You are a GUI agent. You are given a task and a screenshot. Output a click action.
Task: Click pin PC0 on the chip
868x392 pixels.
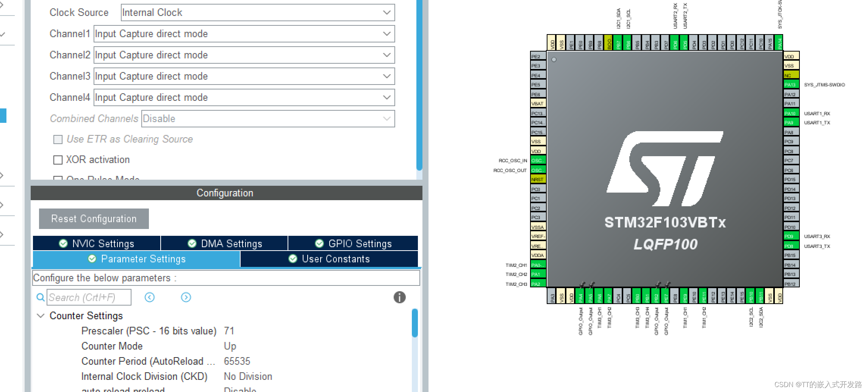tap(538, 189)
